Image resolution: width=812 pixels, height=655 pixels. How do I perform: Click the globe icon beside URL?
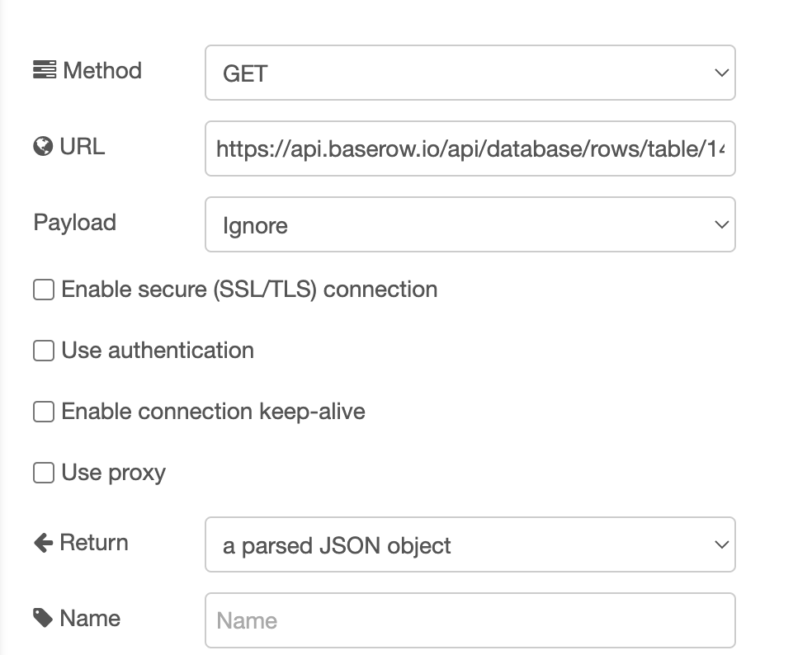pyautogui.click(x=42, y=147)
